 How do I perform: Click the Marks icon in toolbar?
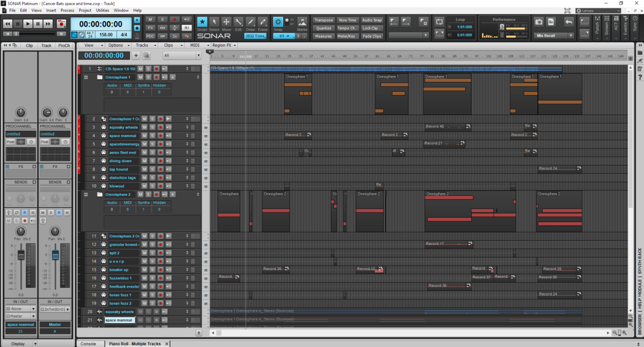[x=302, y=22]
